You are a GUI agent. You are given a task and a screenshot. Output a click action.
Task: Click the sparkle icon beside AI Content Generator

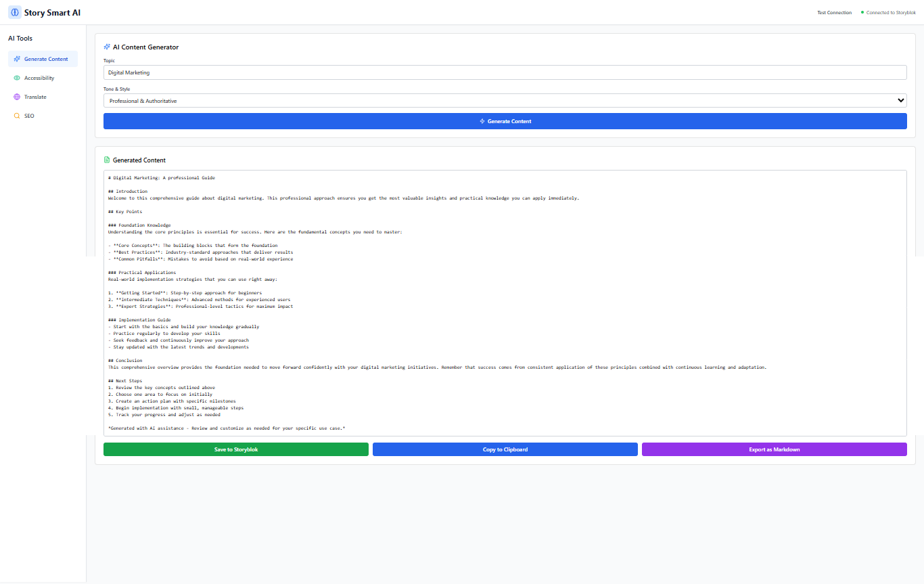[107, 47]
